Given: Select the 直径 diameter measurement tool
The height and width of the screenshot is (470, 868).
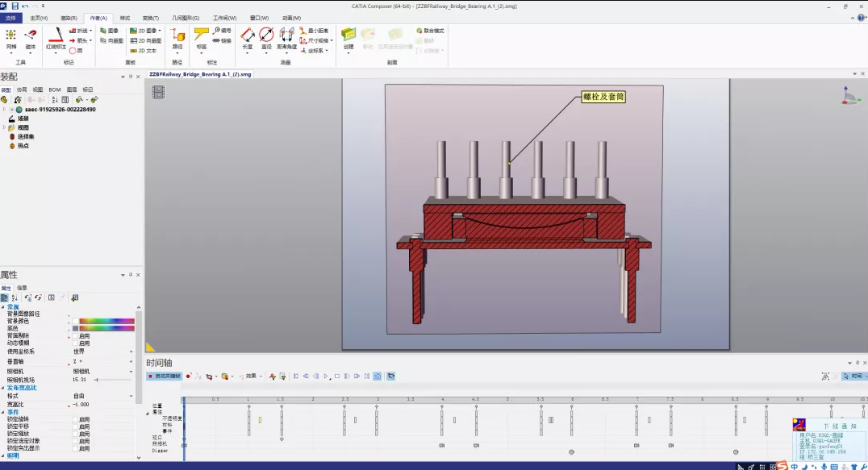Looking at the screenshot, I should 266,40.
